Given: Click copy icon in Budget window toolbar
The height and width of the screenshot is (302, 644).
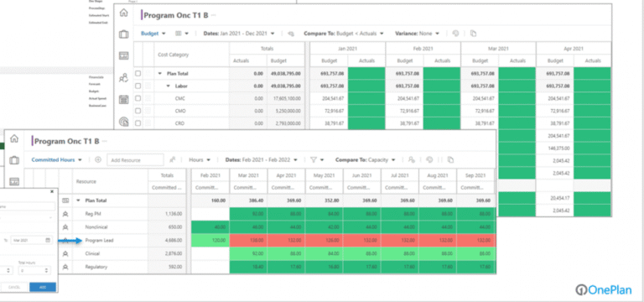Looking at the screenshot, I should click(x=473, y=34).
